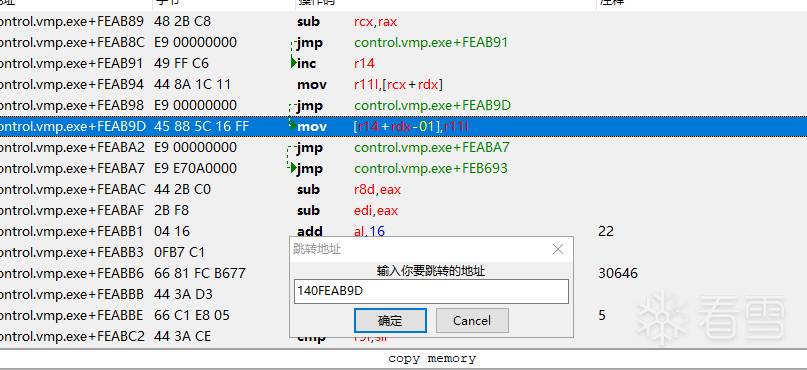Confirm jump address with 确定 button
The width and height of the screenshot is (807, 370).
point(390,321)
